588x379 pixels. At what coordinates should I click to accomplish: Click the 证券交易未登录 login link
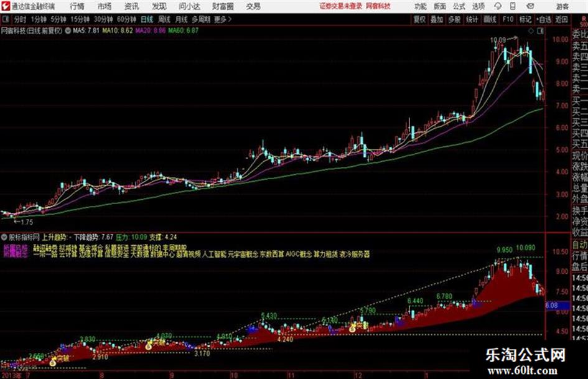(x=341, y=6)
